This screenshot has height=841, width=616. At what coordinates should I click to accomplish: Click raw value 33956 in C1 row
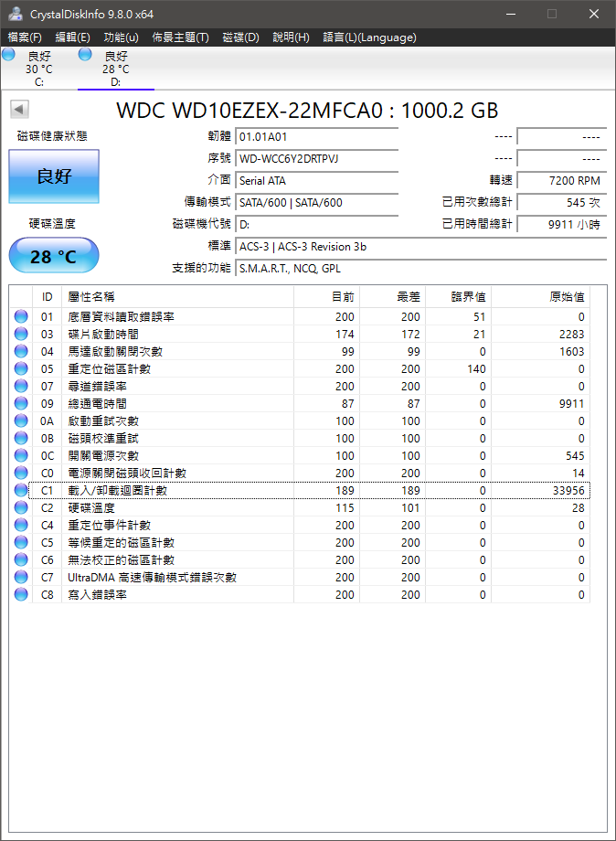click(568, 490)
